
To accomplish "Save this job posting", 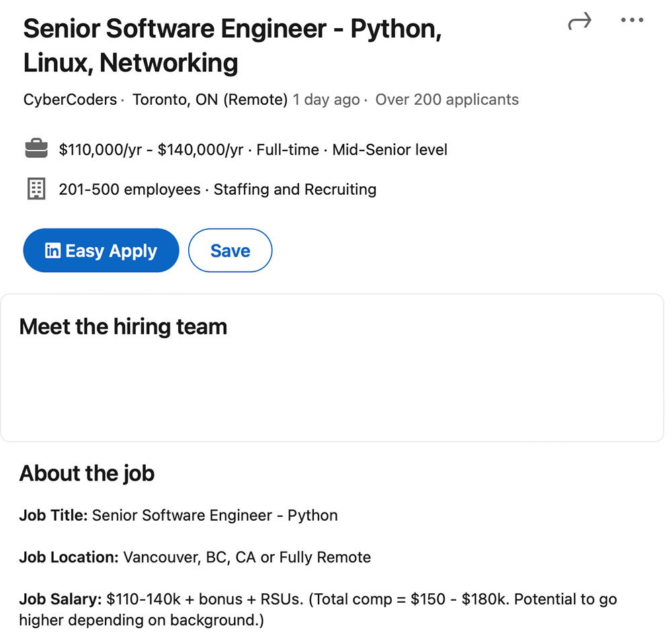I will pos(230,251).
